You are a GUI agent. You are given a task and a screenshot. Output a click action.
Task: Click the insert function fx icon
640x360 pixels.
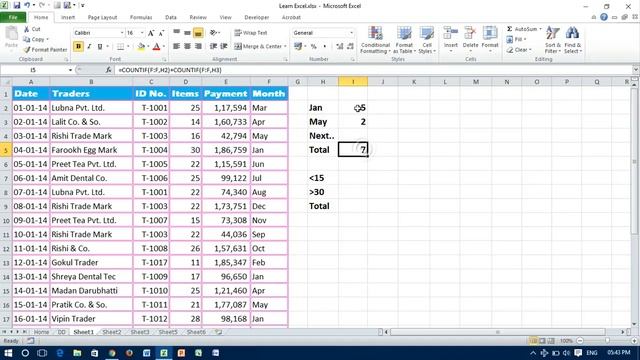pos(108,70)
